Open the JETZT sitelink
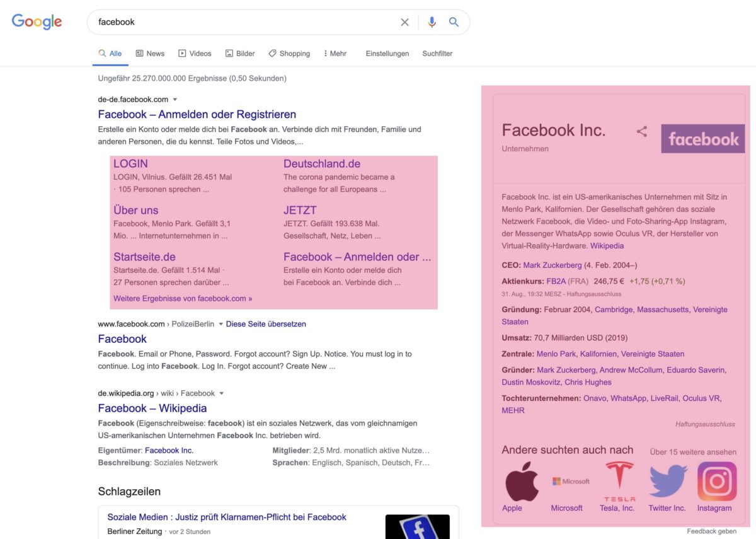The width and height of the screenshot is (756, 539). [x=300, y=210]
